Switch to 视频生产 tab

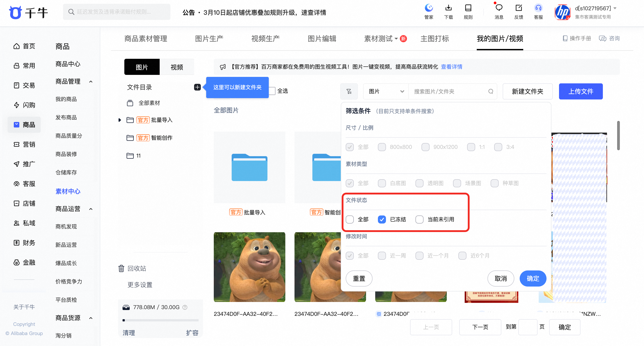point(265,39)
